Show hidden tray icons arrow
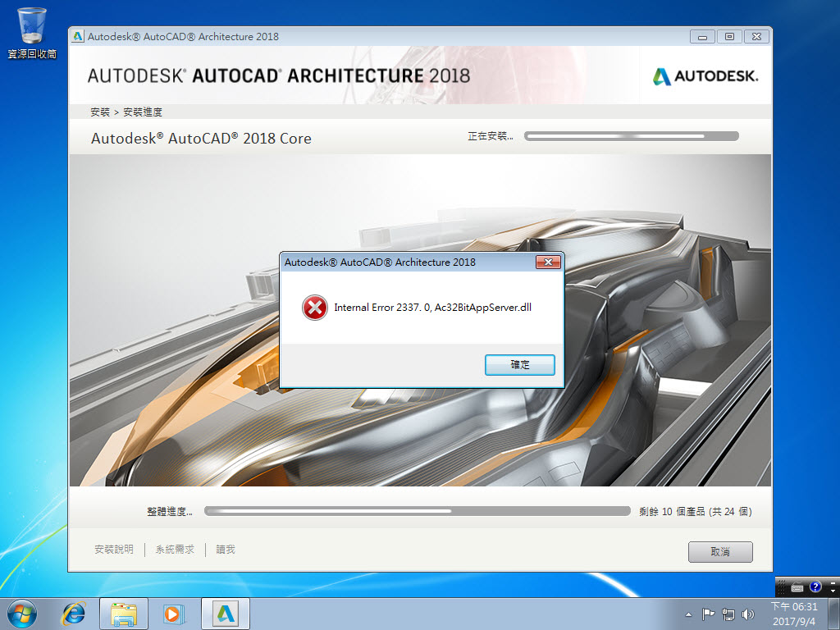The width and height of the screenshot is (840, 630). (x=688, y=614)
